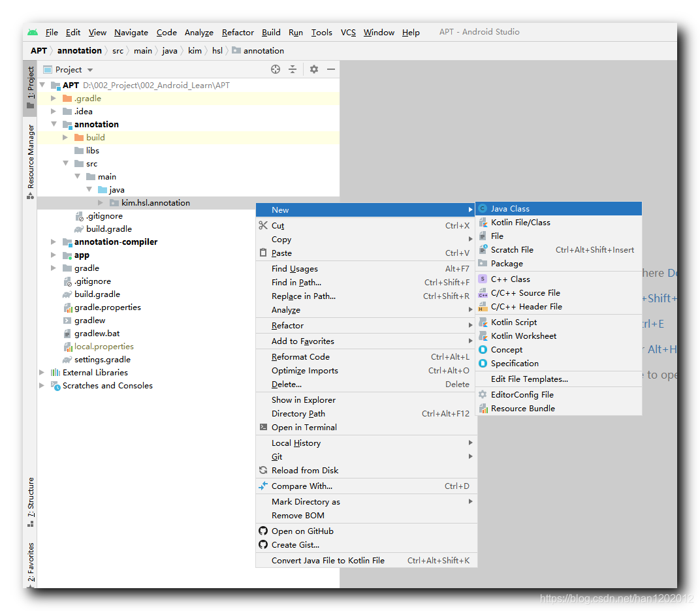Choose Local History submenu
This screenshot has height=611, width=700.
click(x=366, y=443)
